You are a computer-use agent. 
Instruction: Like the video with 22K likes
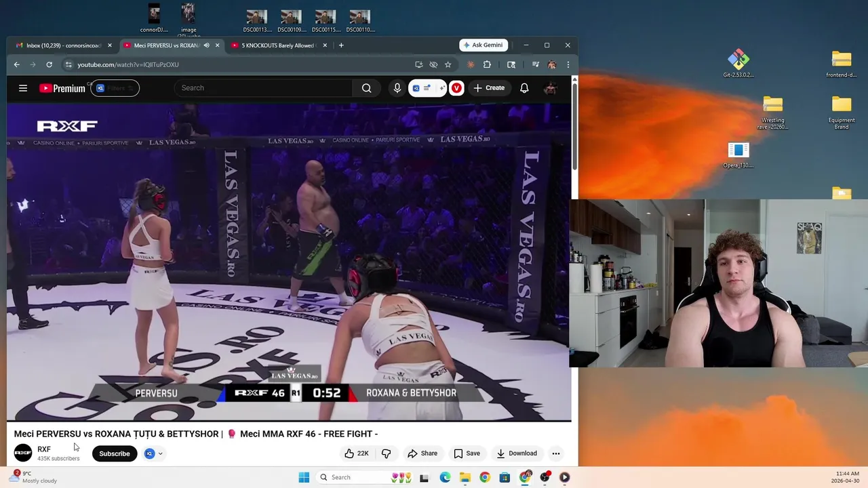coord(356,453)
